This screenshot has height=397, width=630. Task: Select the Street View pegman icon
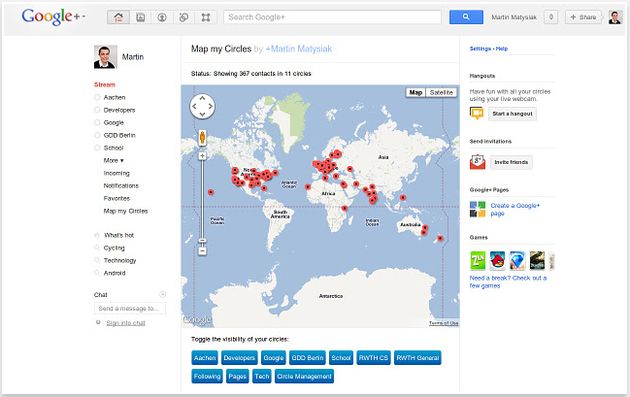[x=202, y=138]
